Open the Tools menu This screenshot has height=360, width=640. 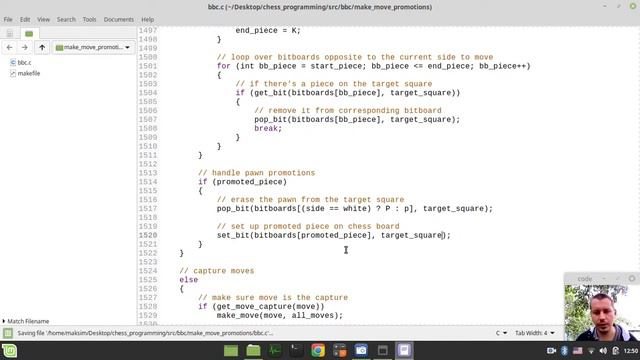[89, 20]
